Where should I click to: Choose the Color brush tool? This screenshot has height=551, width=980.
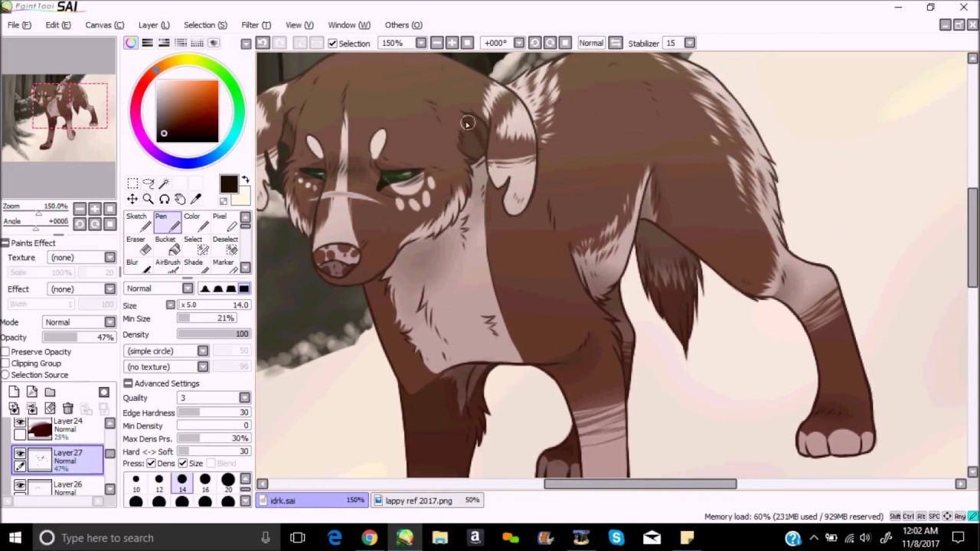click(x=196, y=222)
